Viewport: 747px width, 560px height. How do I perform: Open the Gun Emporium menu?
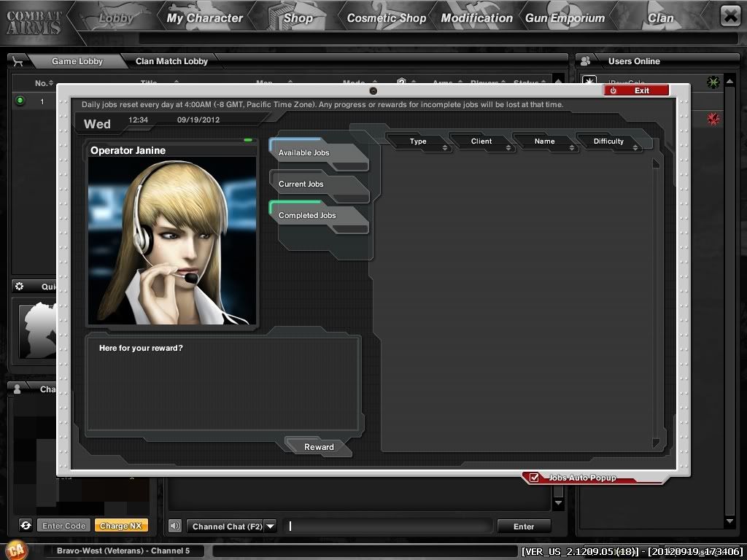tap(565, 17)
